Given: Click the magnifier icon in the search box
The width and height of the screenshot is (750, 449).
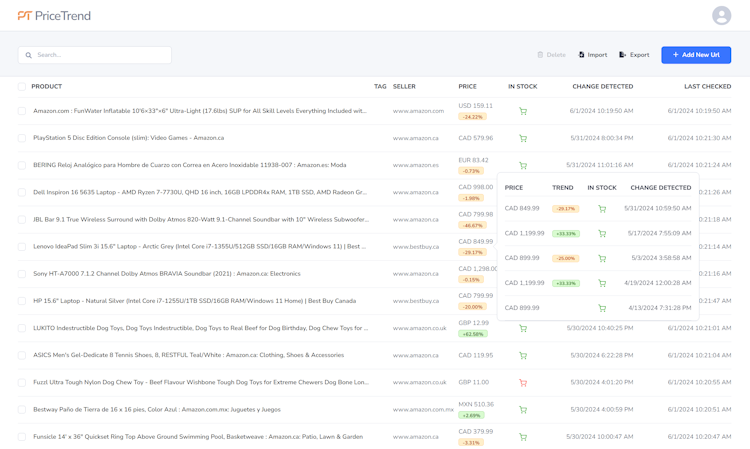Looking at the screenshot, I should (29, 55).
